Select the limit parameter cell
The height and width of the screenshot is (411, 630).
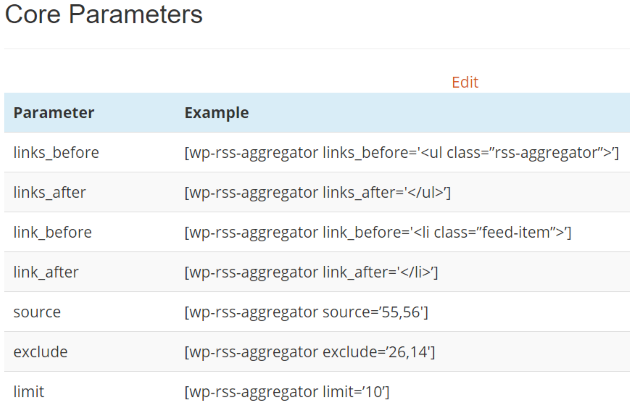pyautogui.click(x=30, y=392)
